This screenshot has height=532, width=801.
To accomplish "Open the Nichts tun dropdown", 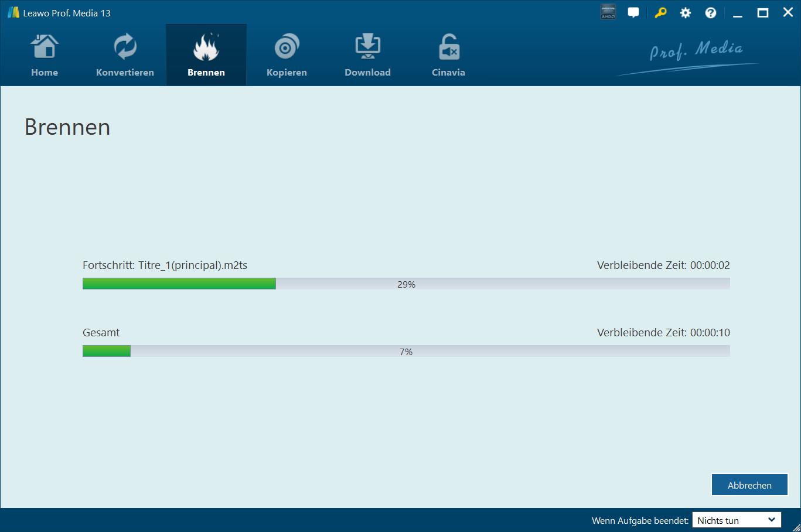I will [x=737, y=520].
